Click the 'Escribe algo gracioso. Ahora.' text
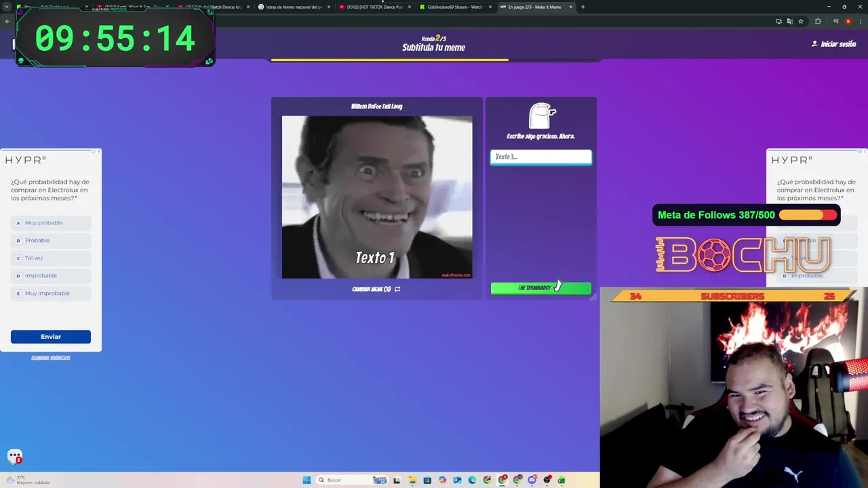The image size is (868, 488). coord(540,136)
